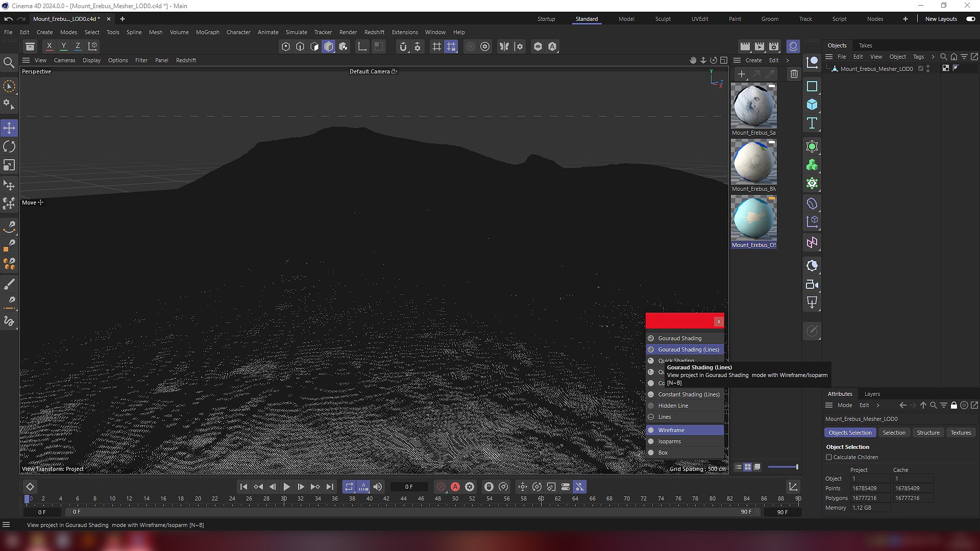Toggle X axis lock
This screenshot has width=980, height=551.
(x=49, y=46)
